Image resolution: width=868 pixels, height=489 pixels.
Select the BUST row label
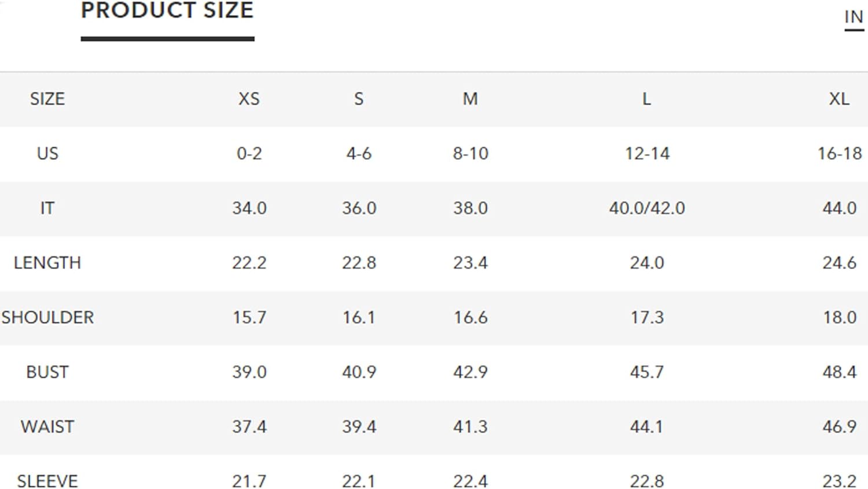tap(47, 372)
